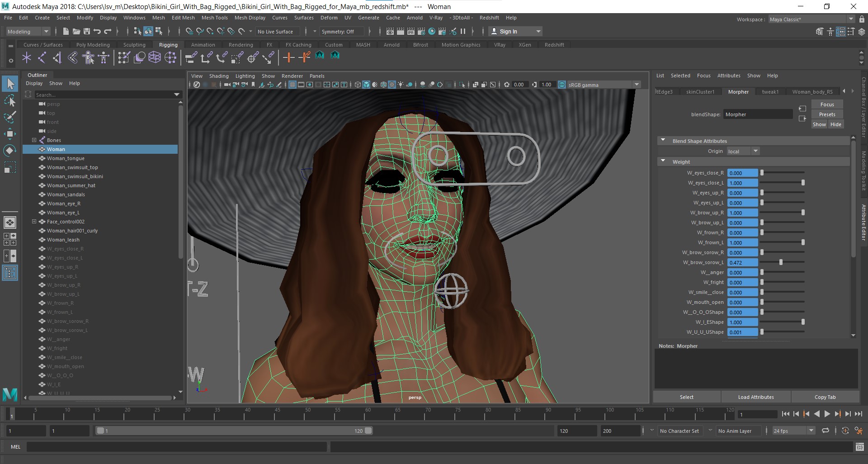Click the Focus button beside blendShape field

point(827,104)
